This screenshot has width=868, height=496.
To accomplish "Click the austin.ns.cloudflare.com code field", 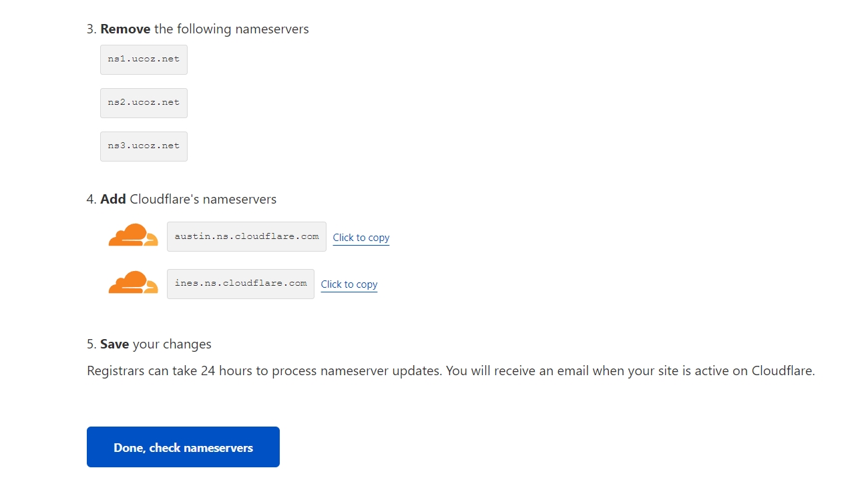I will click(246, 236).
